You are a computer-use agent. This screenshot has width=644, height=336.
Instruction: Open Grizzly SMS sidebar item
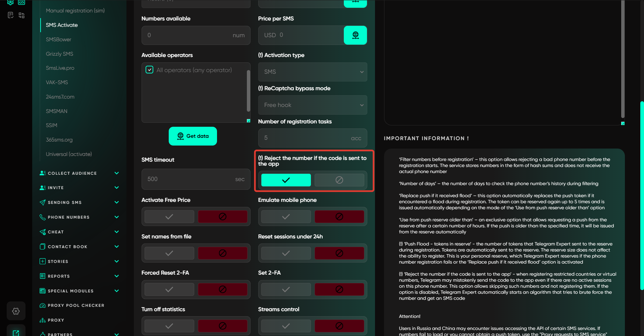pos(59,54)
